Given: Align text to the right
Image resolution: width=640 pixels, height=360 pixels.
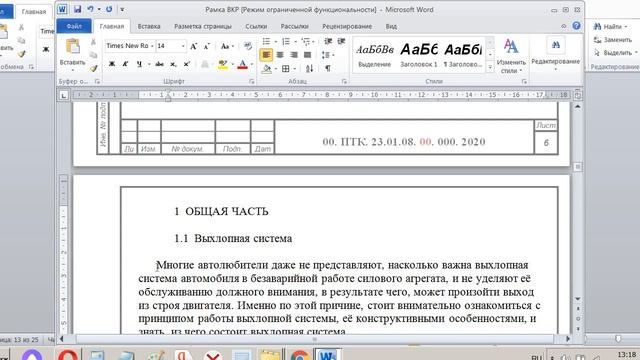Looking at the screenshot, I should (294, 55).
